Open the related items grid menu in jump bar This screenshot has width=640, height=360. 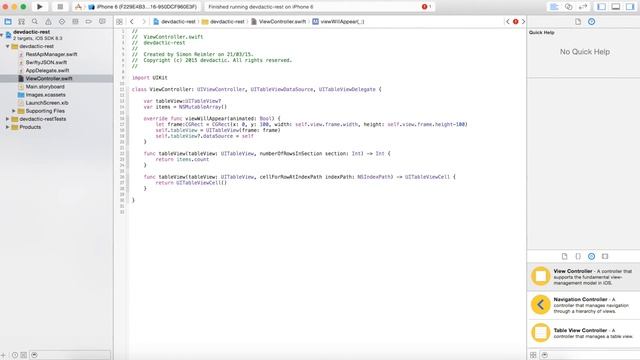pyautogui.click(x=119, y=22)
